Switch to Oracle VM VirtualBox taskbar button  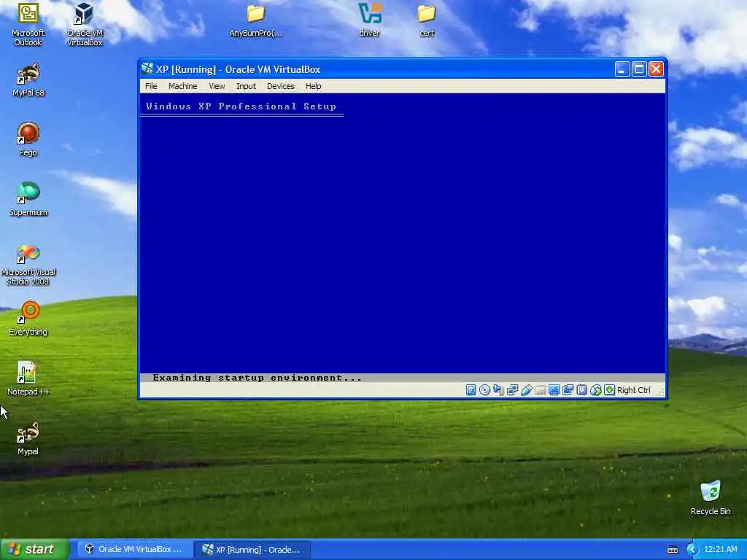134,549
